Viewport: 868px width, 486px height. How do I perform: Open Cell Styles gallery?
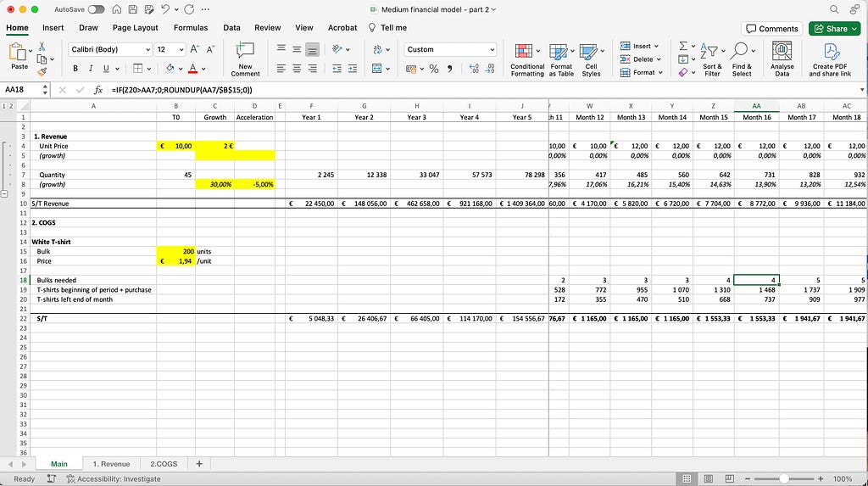coord(591,59)
